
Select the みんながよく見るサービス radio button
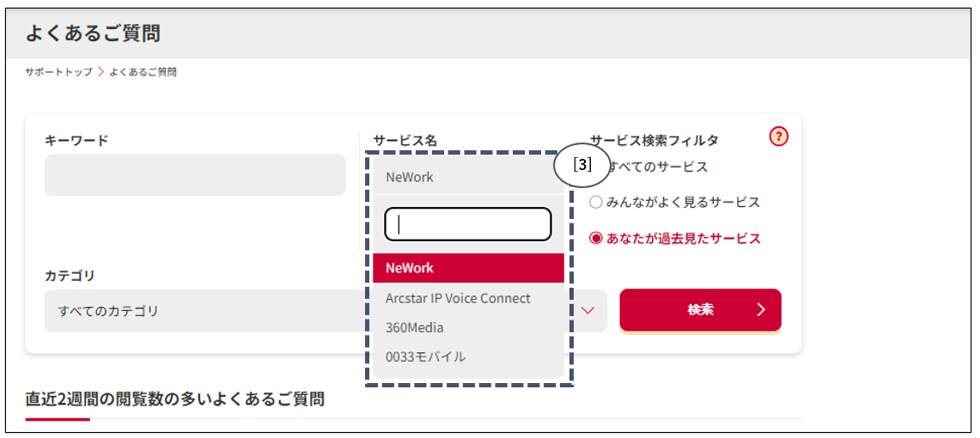596,203
